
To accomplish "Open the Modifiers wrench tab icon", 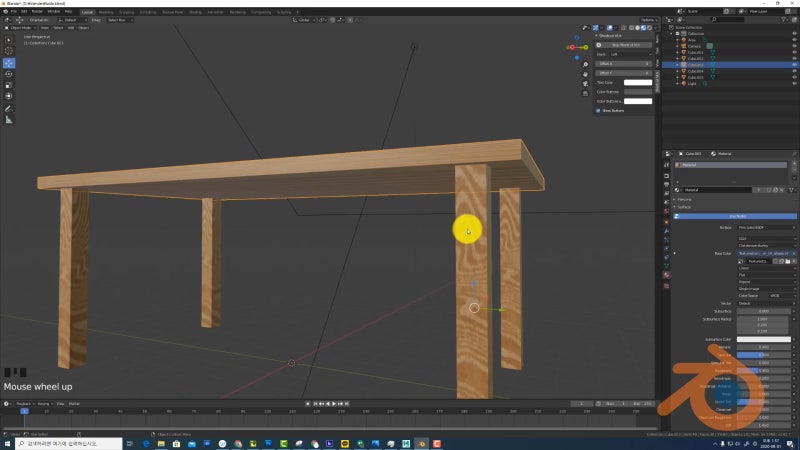I will click(x=666, y=231).
